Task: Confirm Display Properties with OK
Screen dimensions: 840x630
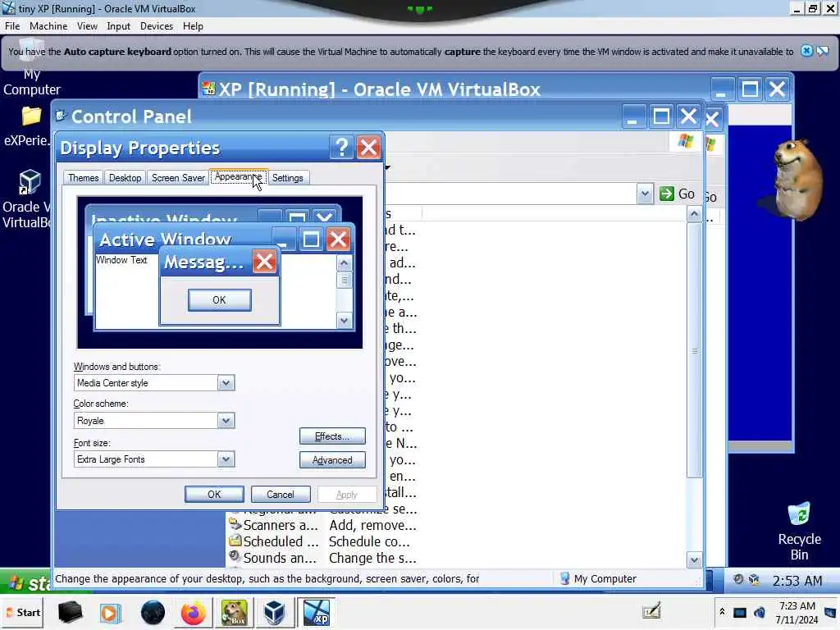Action: 214,494
